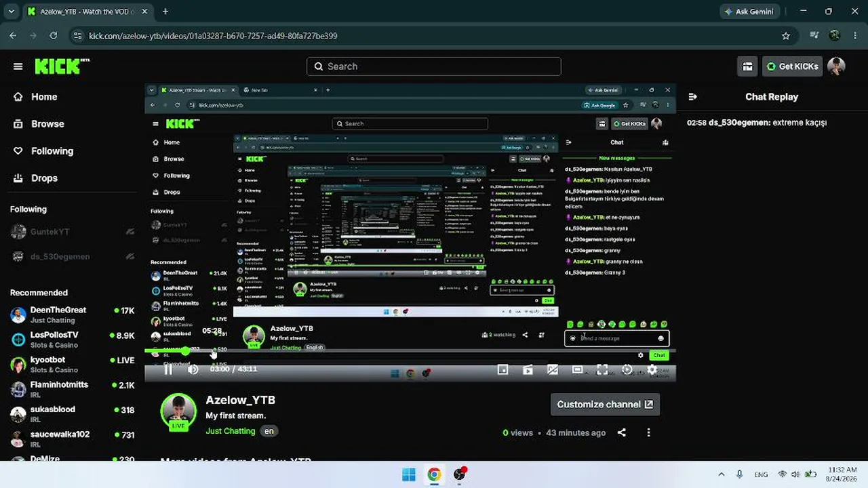
Task: Seek using the green video progress bar
Action: pos(410,351)
